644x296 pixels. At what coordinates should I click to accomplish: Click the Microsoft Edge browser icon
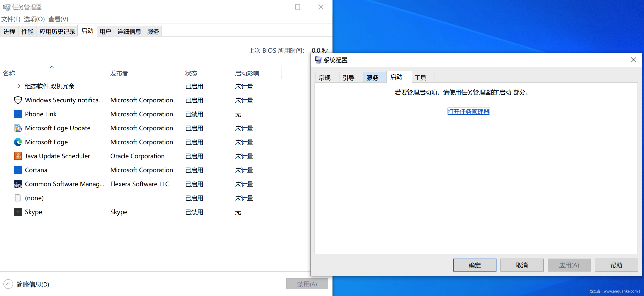[x=18, y=142]
